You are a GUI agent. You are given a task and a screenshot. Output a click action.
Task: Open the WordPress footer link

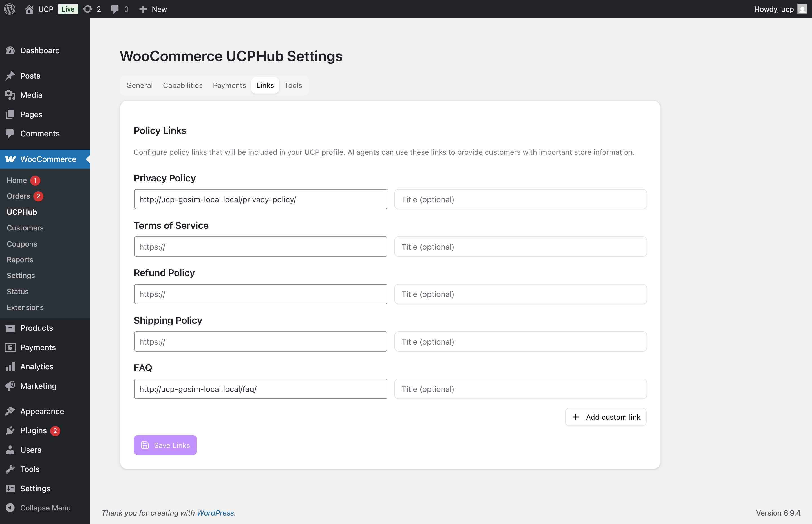[x=215, y=513]
